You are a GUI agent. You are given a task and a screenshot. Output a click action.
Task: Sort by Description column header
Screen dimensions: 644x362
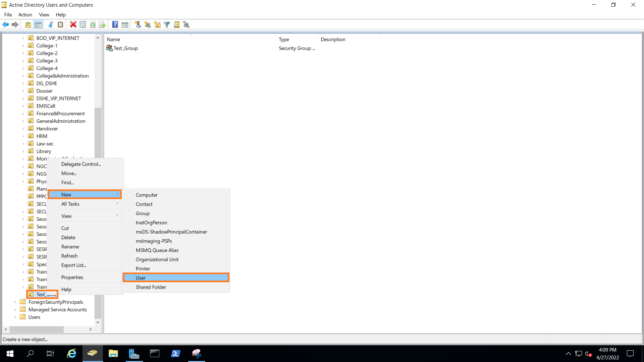(349, 39)
